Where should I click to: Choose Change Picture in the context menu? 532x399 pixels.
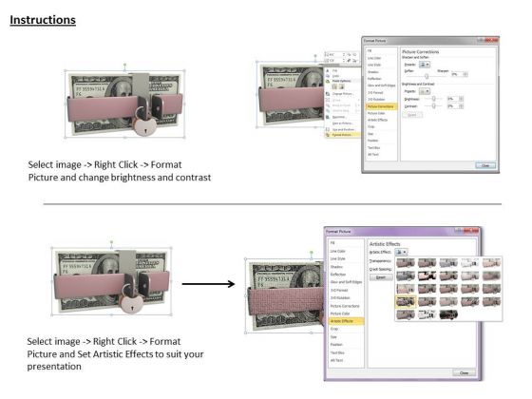[343, 94]
